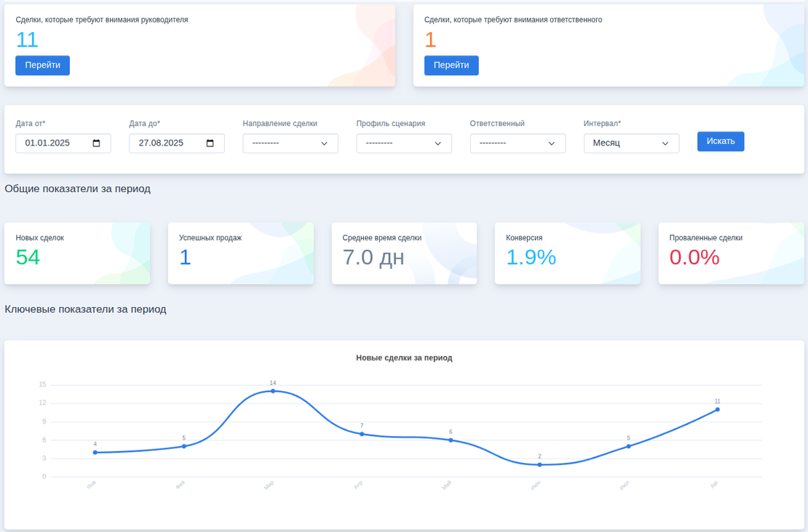Select the June data point with value 2
The width and height of the screenshot is (808, 532).
pyautogui.click(x=539, y=464)
